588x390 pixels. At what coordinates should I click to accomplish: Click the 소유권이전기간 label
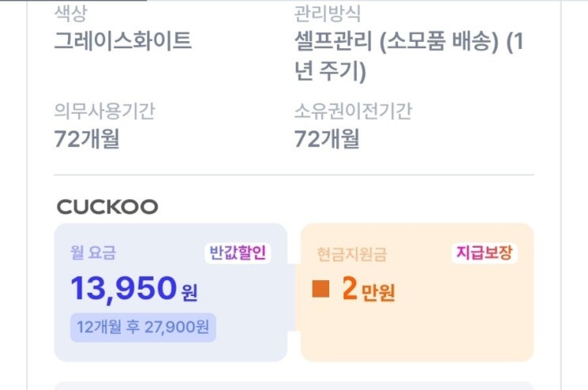point(352,111)
